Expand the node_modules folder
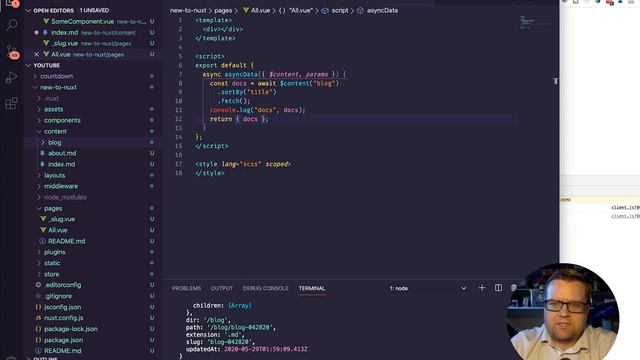This screenshot has height=360, width=640. 65,197
